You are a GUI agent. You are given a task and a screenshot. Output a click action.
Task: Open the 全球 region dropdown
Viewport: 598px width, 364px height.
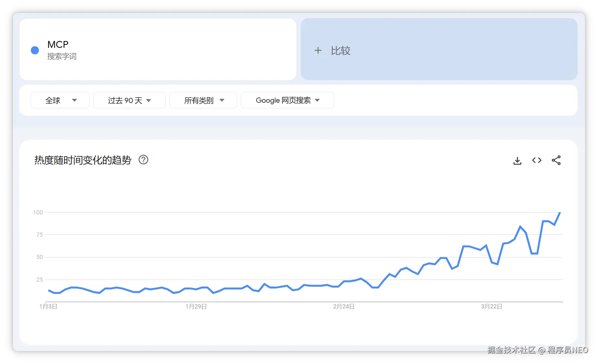(x=60, y=100)
